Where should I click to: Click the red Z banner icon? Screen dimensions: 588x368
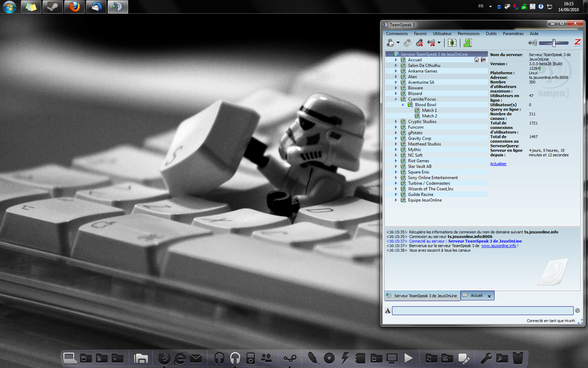(x=578, y=43)
